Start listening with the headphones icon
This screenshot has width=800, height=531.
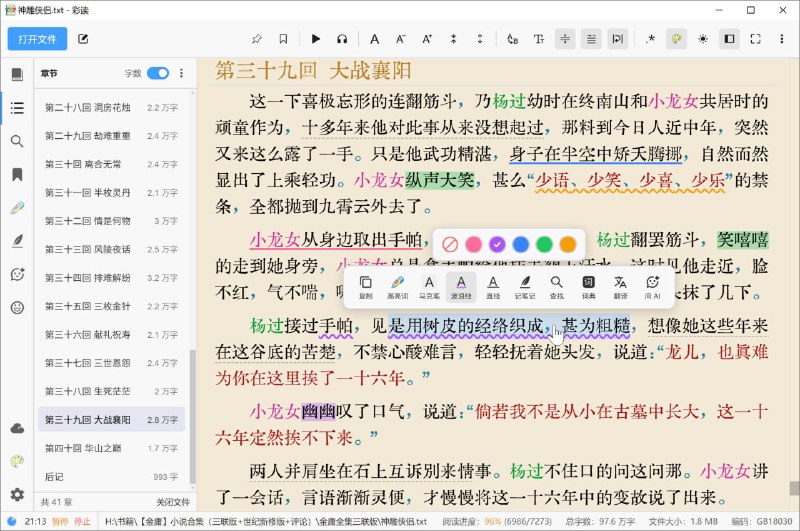point(342,39)
